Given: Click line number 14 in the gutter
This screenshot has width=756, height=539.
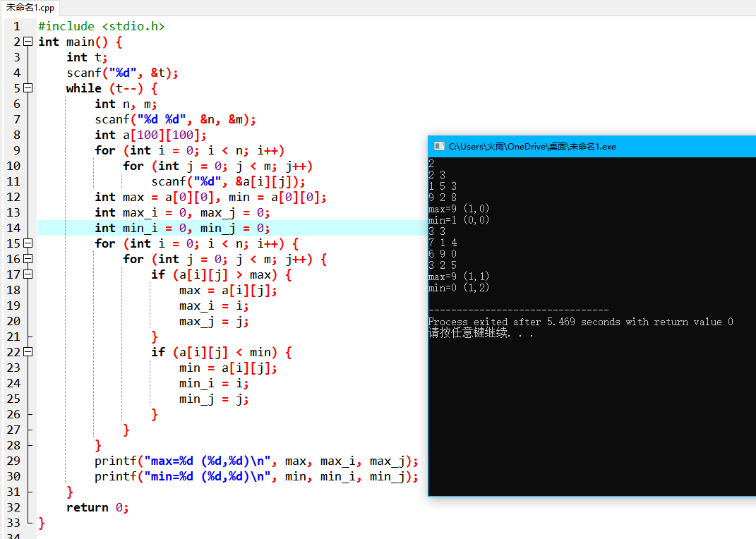Looking at the screenshot, I should coord(13,228).
